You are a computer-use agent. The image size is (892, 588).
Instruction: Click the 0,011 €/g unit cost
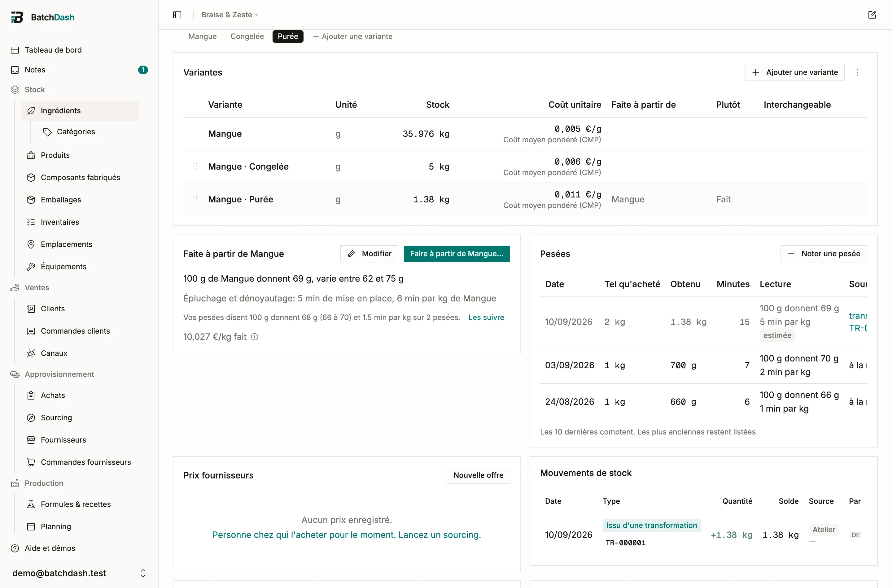(x=578, y=194)
